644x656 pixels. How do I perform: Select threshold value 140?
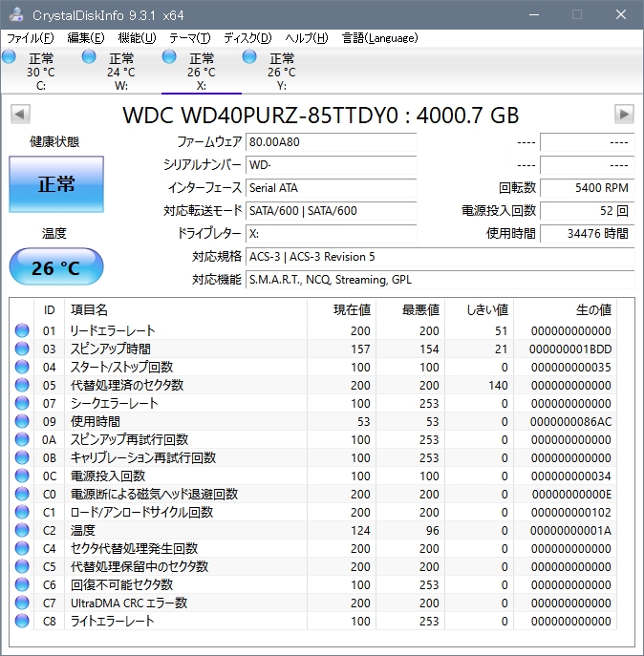pos(498,386)
